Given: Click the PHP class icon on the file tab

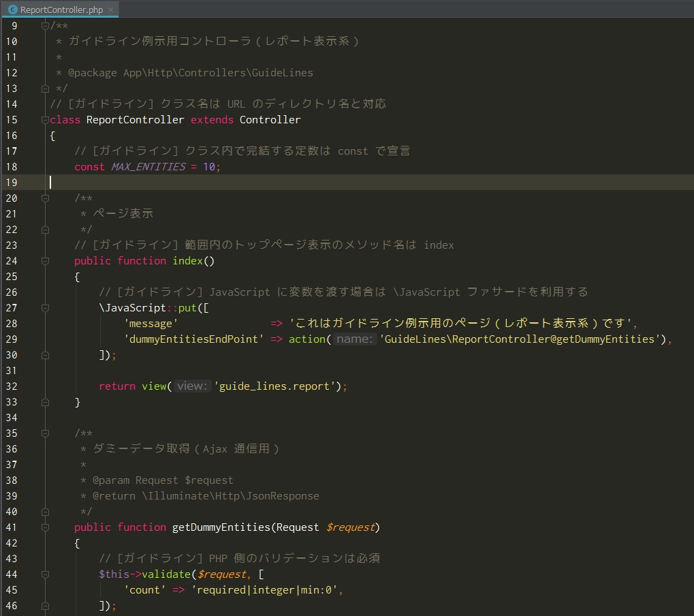Looking at the screenshot, I should 13,10.
